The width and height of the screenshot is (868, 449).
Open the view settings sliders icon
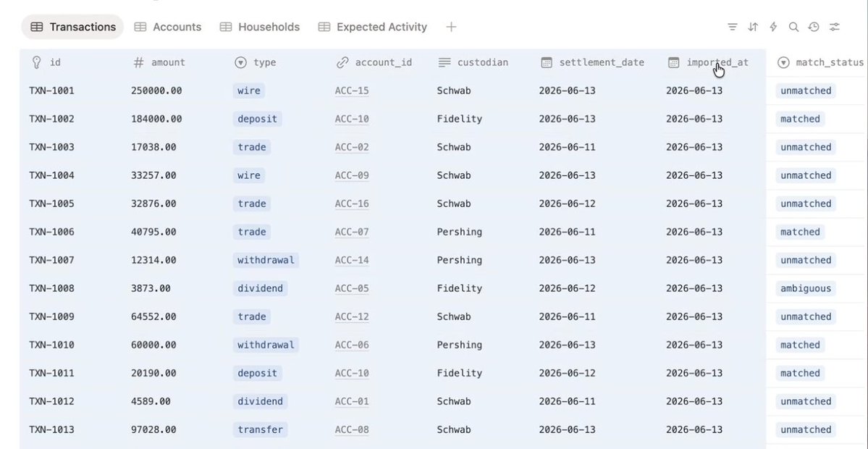tap(834, 27)
